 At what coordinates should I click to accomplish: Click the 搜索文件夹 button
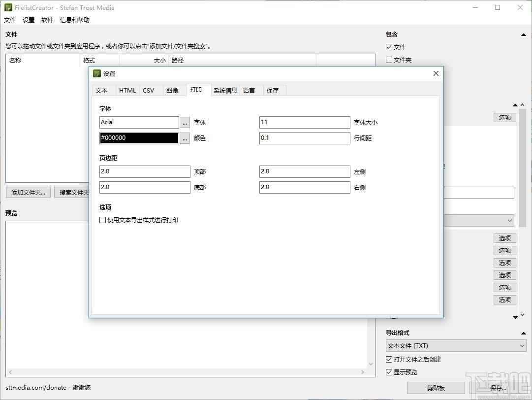pos(72,193)
